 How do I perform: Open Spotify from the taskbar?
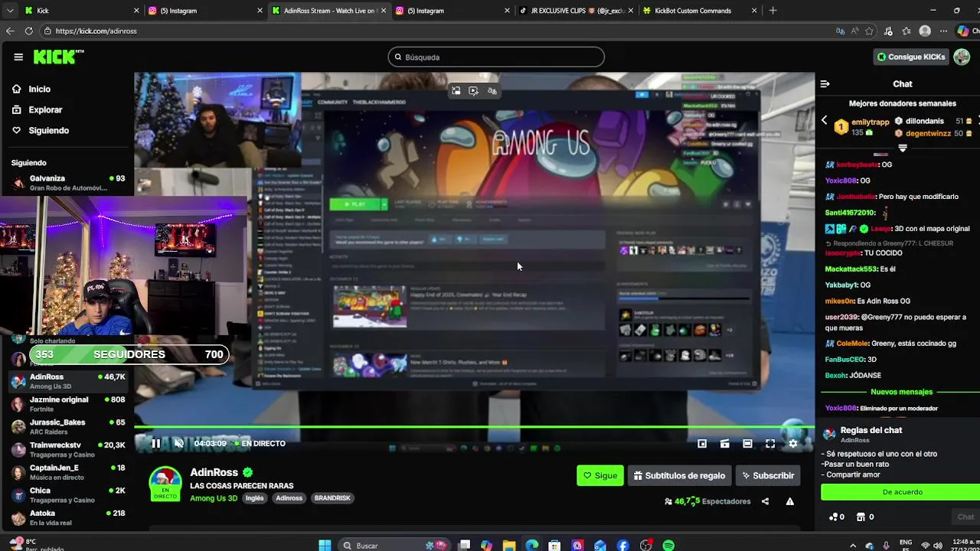pyautogui.click(x=668, y=546)
